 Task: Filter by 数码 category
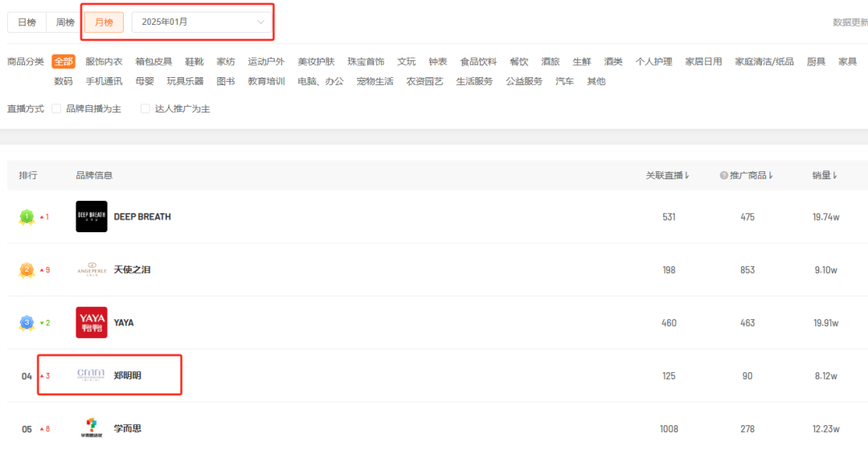(63, 81)
